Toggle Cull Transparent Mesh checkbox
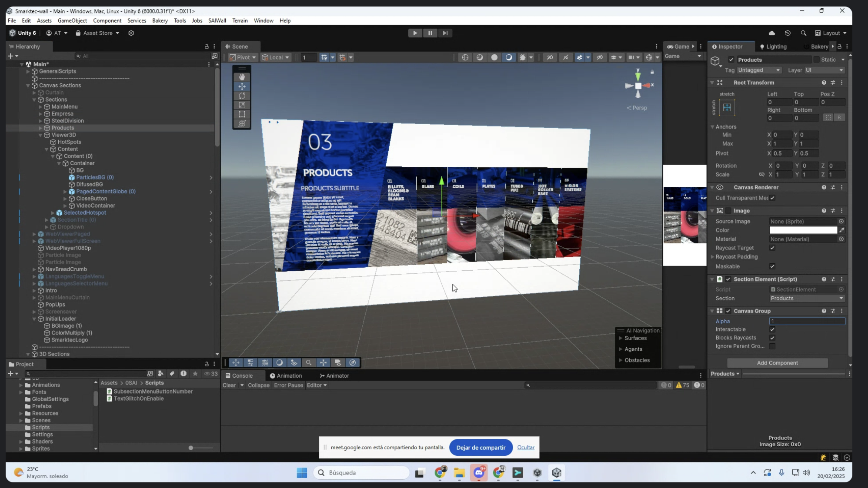 (x=772, y=198)
